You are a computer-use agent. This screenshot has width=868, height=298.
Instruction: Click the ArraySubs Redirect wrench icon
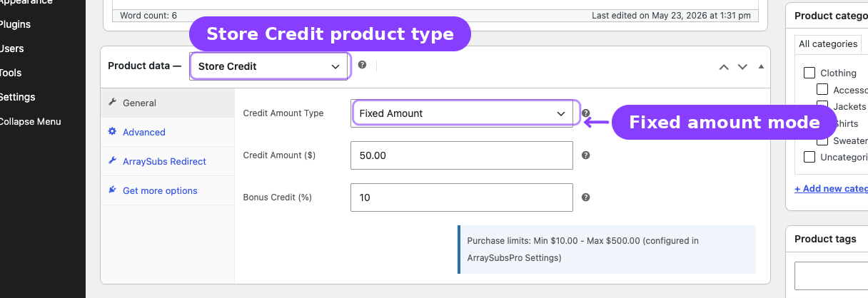(x=112, y=161)
